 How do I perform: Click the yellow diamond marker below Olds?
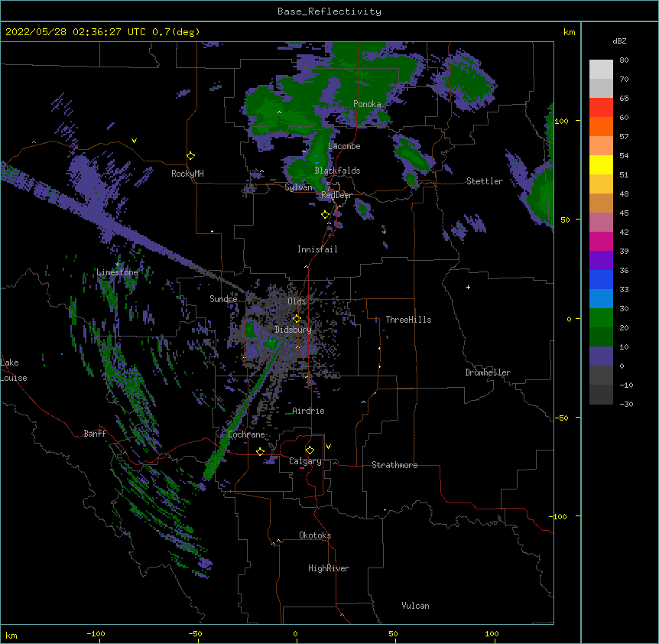point(297,319)
